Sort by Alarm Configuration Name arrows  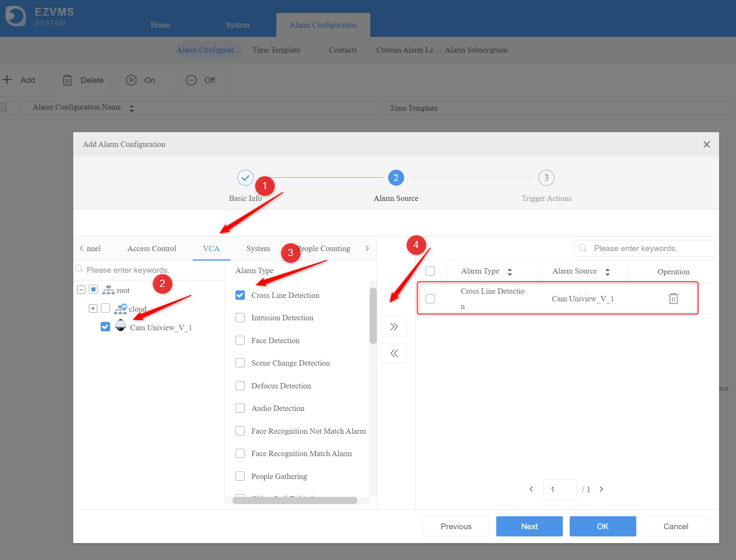[x=132, y=108]
